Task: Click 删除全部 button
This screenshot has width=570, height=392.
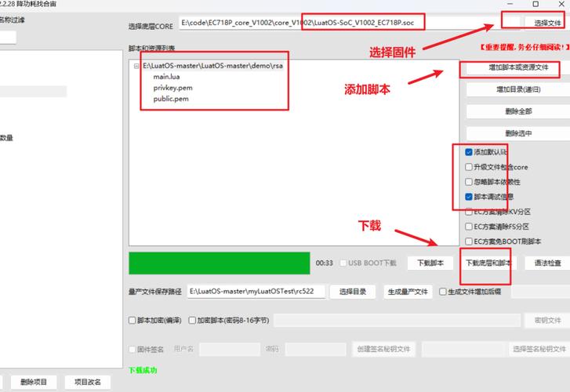Action: (x=518, y=111)
